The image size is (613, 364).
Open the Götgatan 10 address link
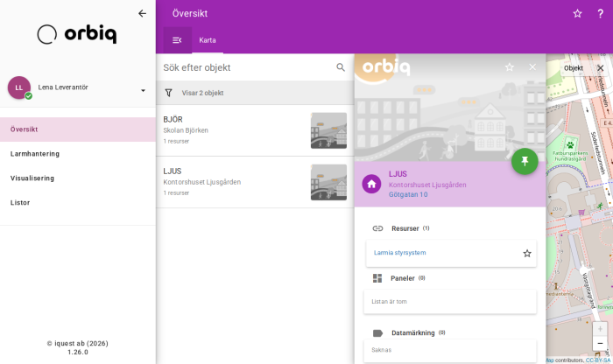click(x=408, y=194)
